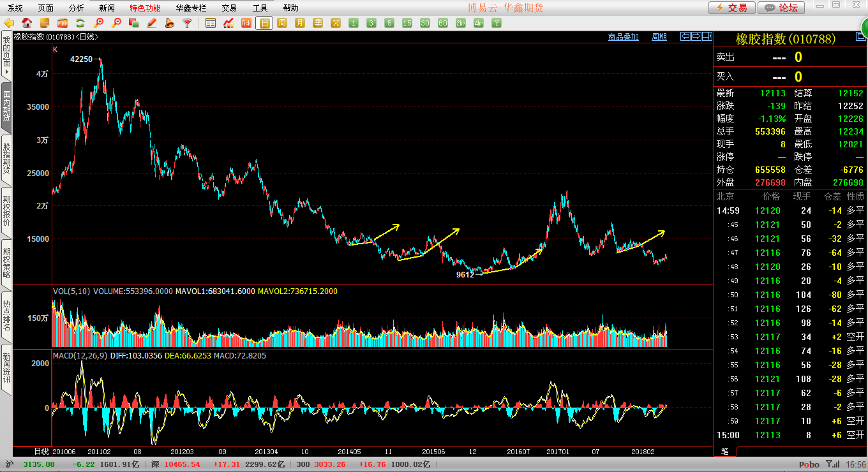Viewport: 868px width, 472px height.
Task: Open the 帮助 menu
Action: (290, 8)
